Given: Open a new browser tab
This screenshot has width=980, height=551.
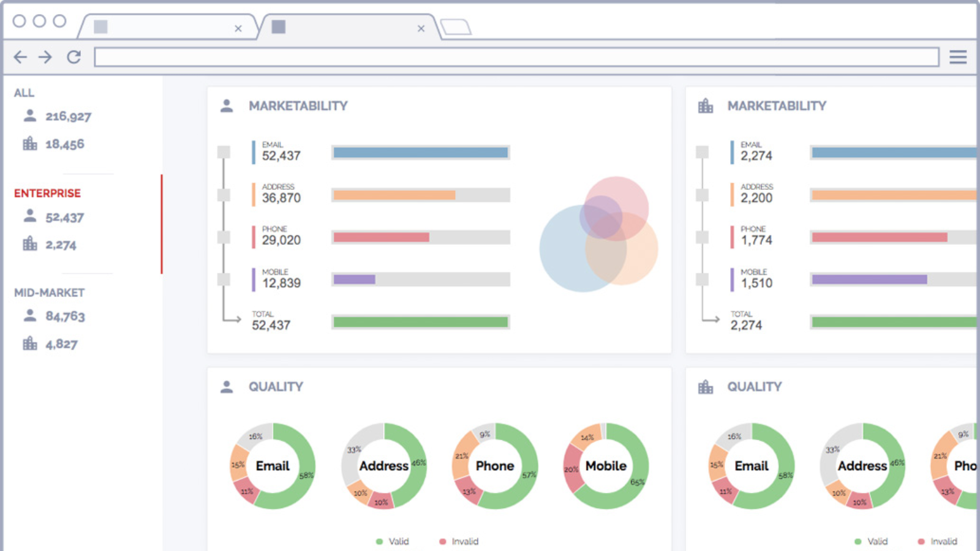Looking at the screenshot, I should tap(456, 27).
